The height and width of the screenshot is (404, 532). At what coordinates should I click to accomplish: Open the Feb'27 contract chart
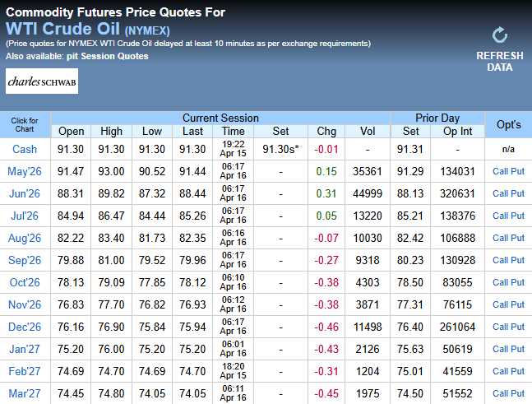click(x=25, y=371)
